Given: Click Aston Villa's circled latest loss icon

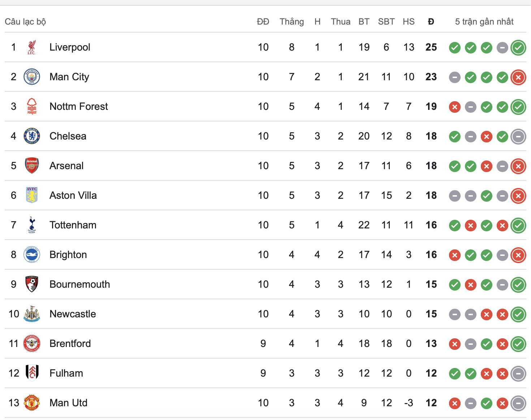Looking at the screenshot, I should click(x=518, y=196).
